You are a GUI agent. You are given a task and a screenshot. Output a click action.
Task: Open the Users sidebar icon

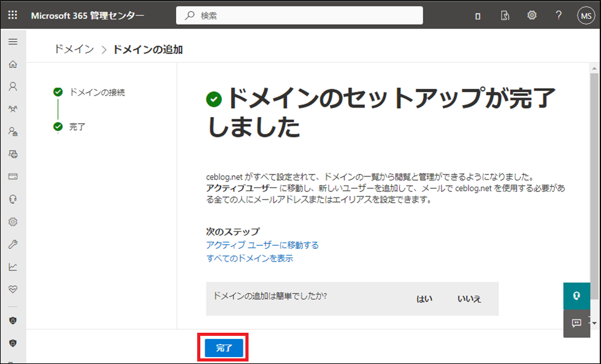click(13, 86)
